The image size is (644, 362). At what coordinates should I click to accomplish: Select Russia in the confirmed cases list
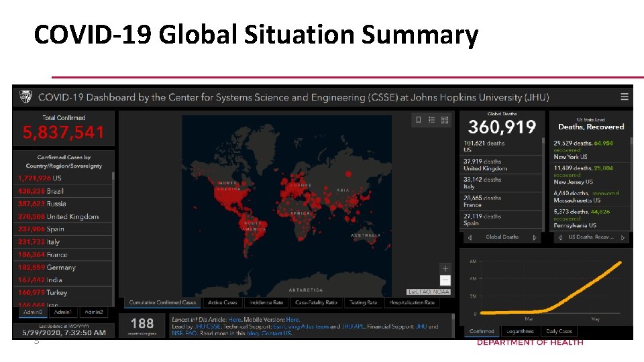[63, 204]
